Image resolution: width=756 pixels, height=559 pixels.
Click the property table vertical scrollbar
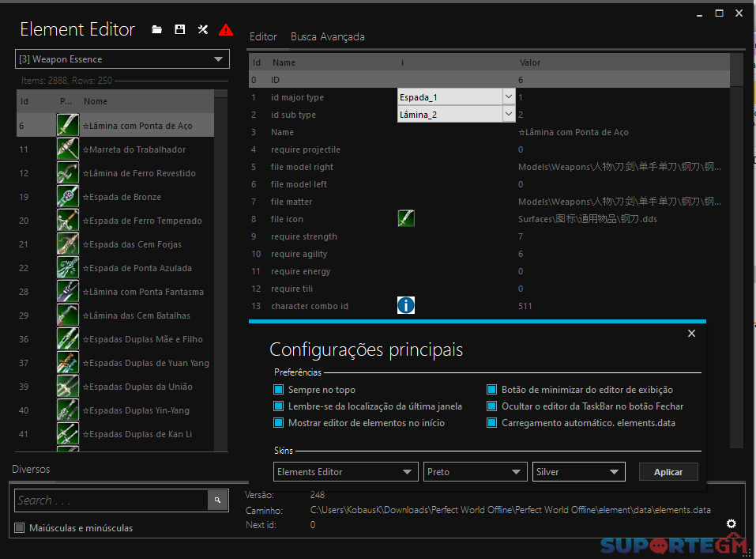[737, 251]
